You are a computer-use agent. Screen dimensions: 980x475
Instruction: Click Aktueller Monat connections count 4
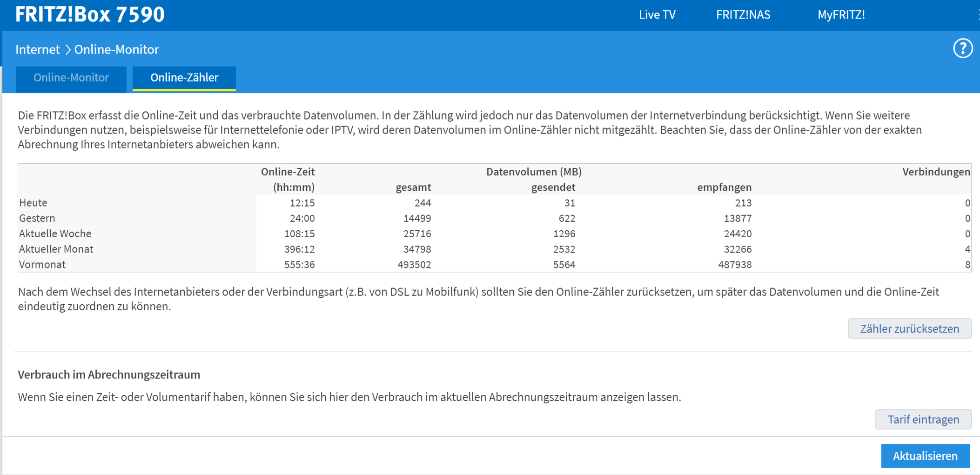click(x=967, y=249)
